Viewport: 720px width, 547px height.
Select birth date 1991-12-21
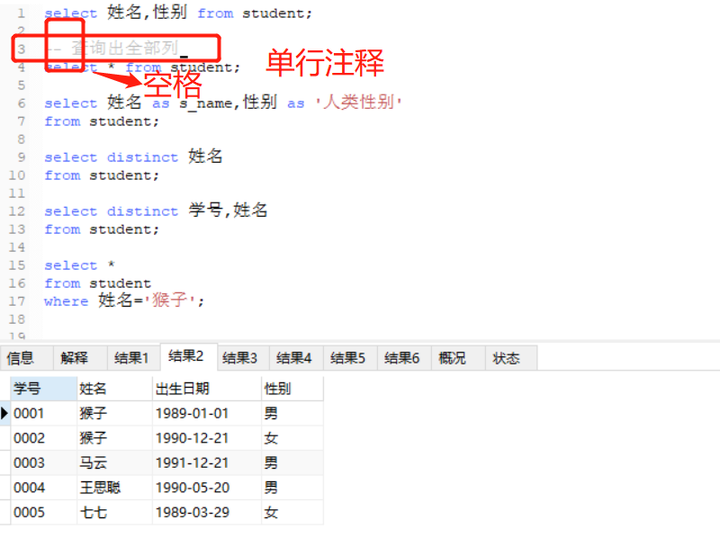point(207,462)
